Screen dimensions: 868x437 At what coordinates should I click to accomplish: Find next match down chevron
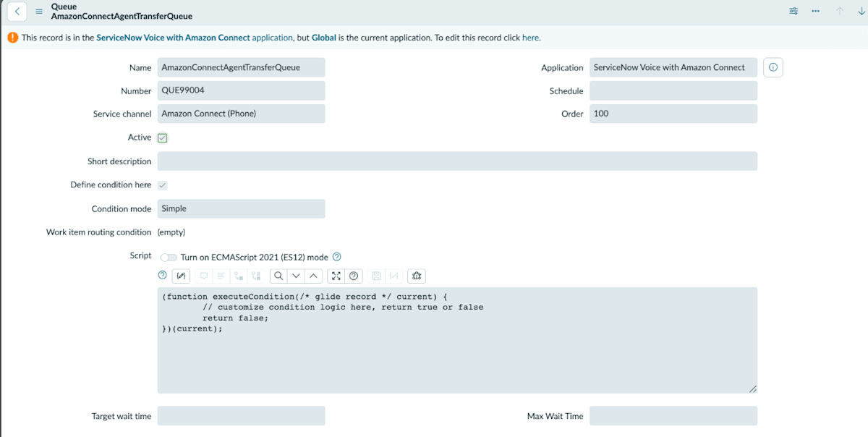click(x=296, y=276)
